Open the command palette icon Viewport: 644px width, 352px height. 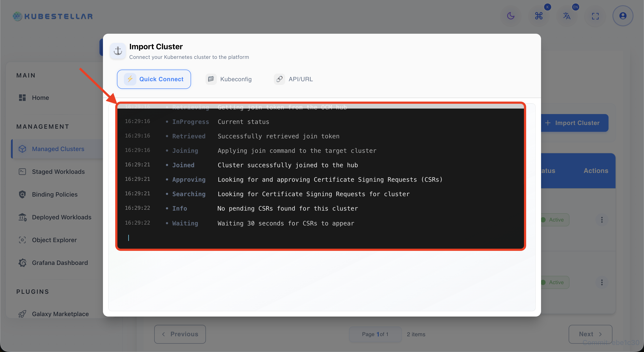coord(539,16)
